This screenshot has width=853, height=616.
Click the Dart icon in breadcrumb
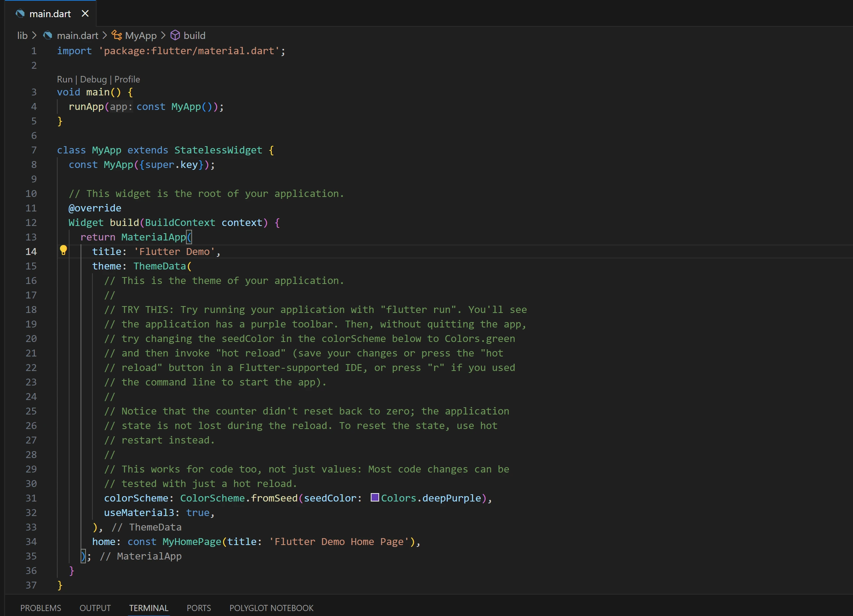[48, 35]
